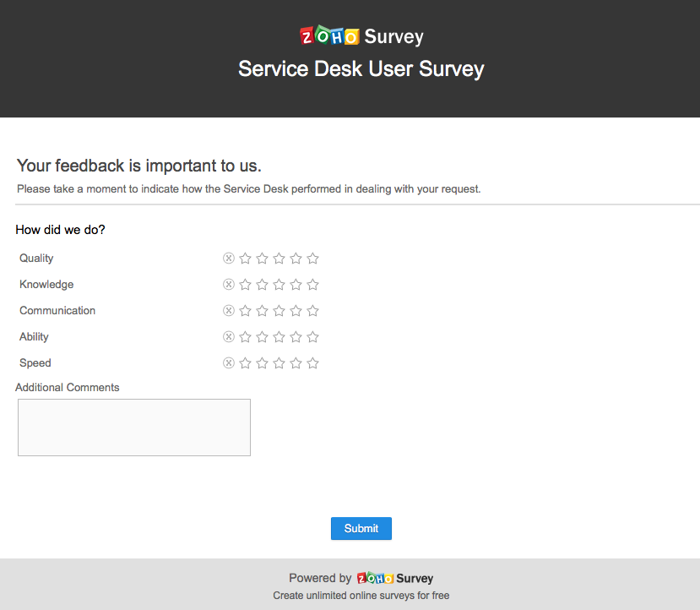Clear the Quality rating
The height and width of the screenshot is (610, 700).
(x=228, y=259)
